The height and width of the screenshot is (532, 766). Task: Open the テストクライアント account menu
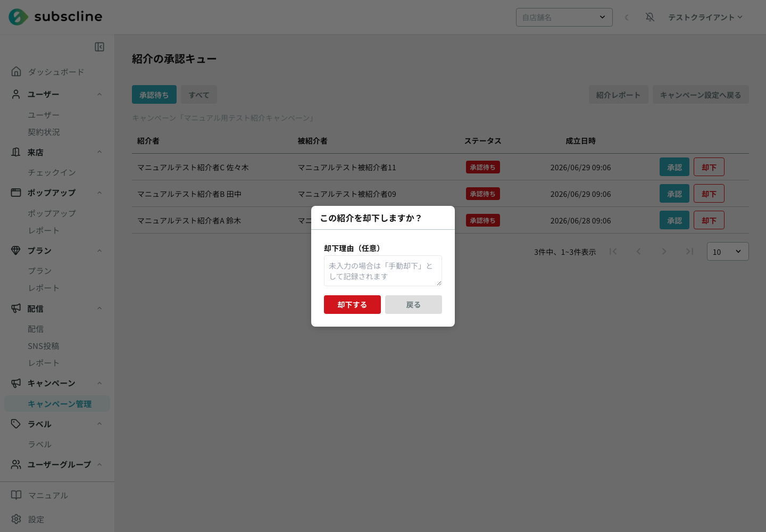pos(705,17)
